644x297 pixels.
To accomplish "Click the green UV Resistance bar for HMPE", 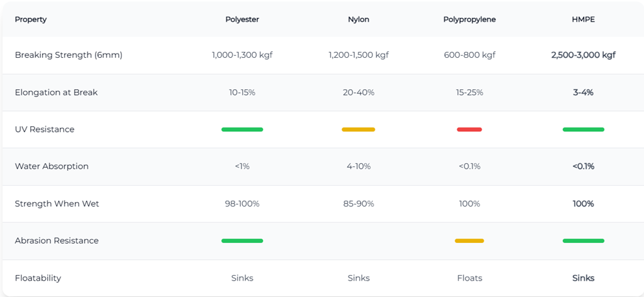I will point(583,129).
